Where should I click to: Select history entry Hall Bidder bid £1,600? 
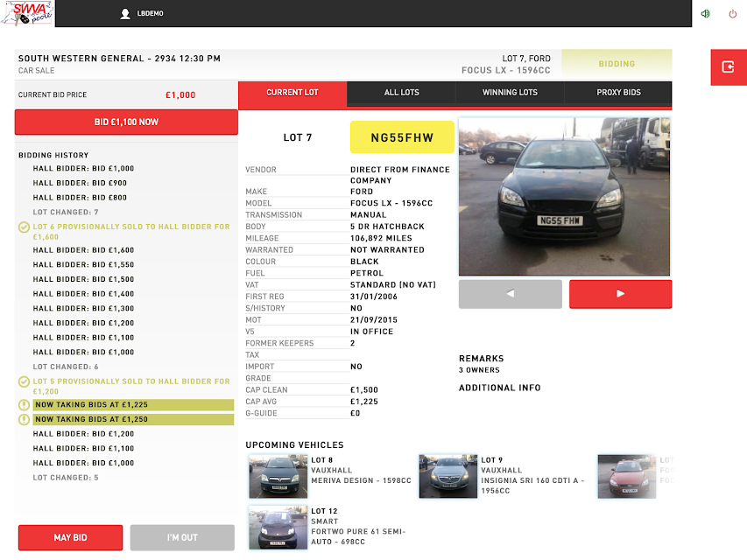[x=83, y=250]
